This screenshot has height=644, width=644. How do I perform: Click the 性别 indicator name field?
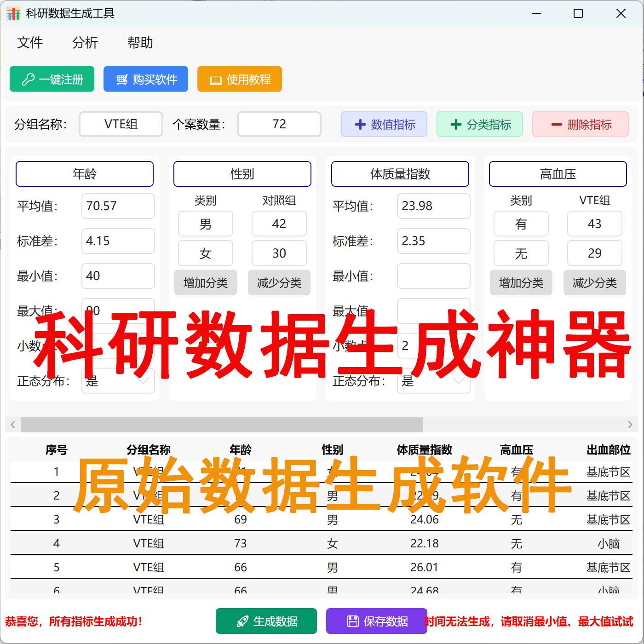click(242, 174)
